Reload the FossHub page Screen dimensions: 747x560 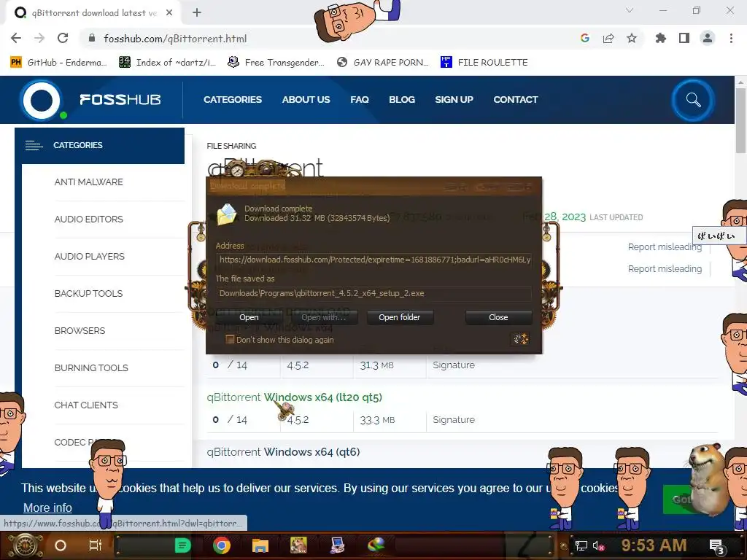(x=63, y=39)
